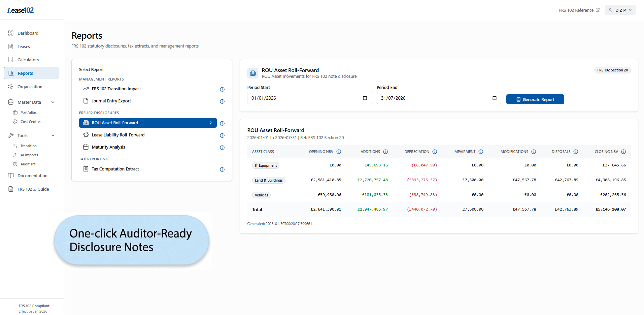Viewport: 644px width, 315px height.
Task: Open calendar picker for Period End
Action: coord(495,98)
